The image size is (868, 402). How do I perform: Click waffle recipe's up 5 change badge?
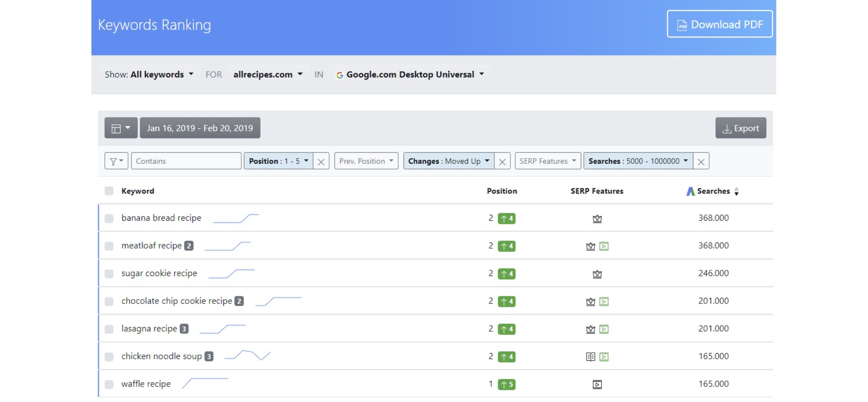[x=507, y=384]
